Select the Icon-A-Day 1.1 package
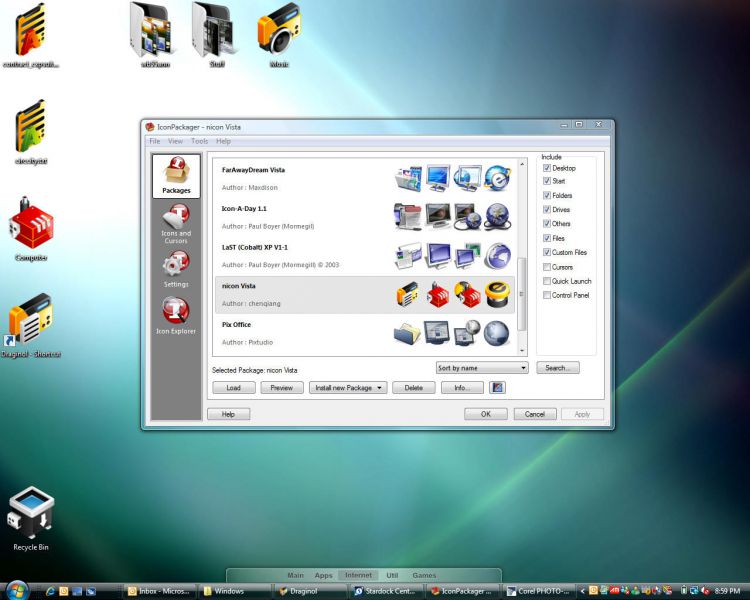750x600 pixels. pos(365,217)
